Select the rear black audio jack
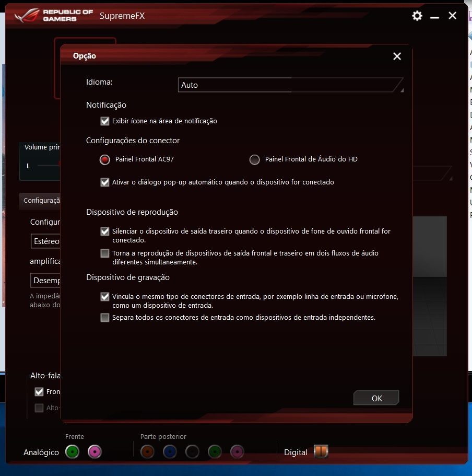472x476 pixels. pyautogui.click(x=192, y=451)
